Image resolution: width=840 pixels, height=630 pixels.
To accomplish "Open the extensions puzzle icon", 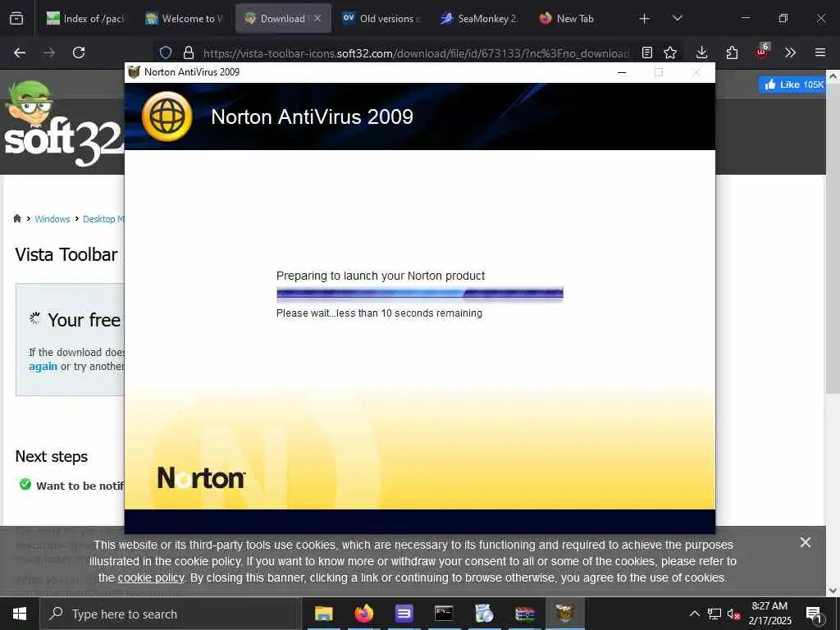I will [x=732, y=52].
